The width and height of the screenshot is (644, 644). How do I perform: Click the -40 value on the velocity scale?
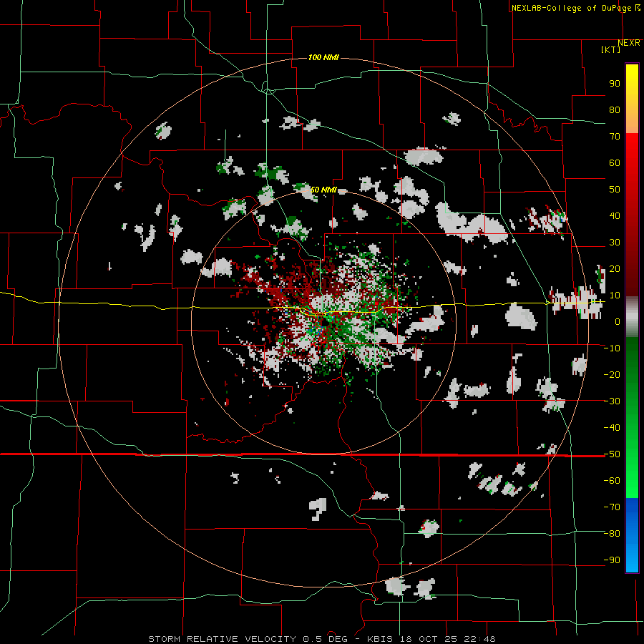(612, 428)
